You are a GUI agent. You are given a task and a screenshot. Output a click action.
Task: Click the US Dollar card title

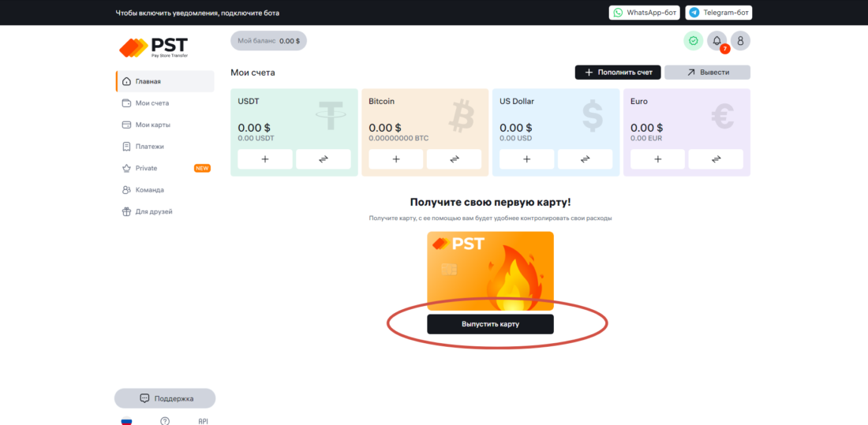point(517,101)
